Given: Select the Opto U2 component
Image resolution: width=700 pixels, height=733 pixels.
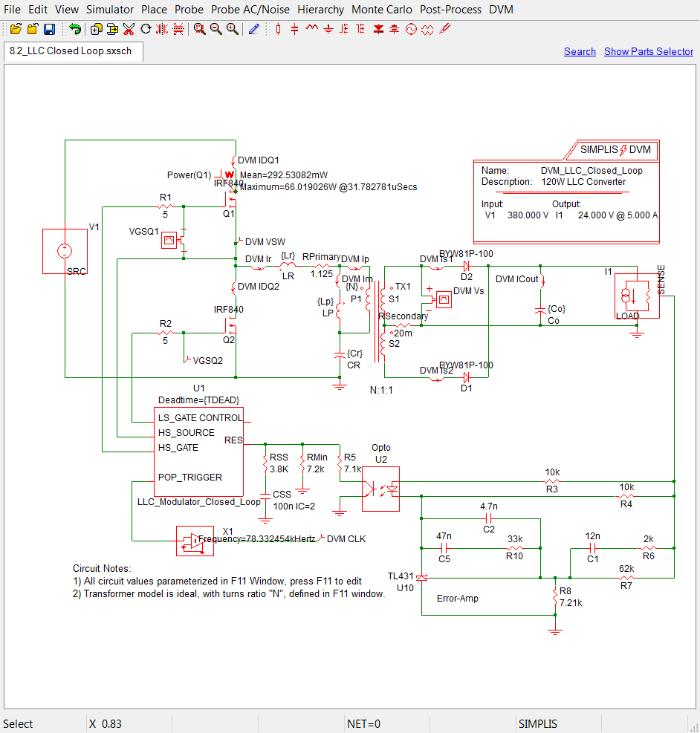Looking at the screenshot, I should pyautogui.click(x=380, y=490).
